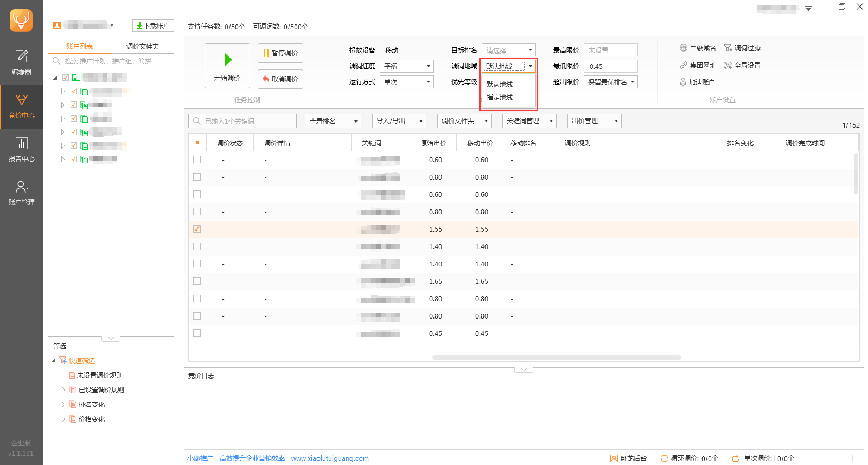Expand the 价格变化 filter node
868x465 pixels.
[63, 419]
